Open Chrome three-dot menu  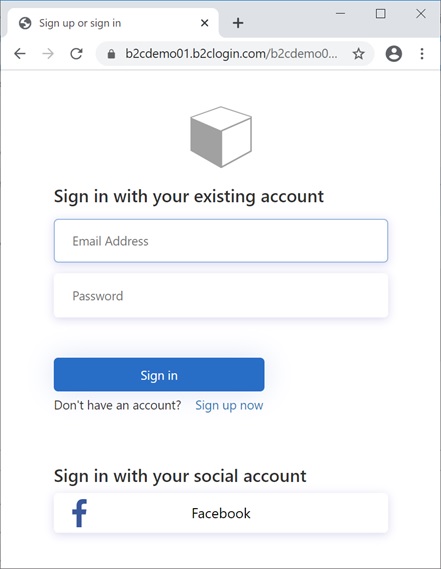(x=422, y=54)
